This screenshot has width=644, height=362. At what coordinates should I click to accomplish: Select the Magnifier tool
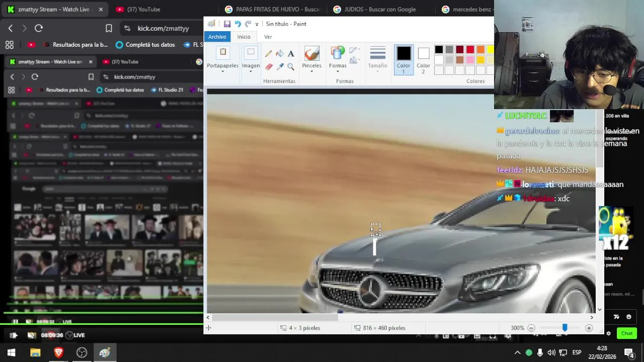(x=291, y=66)
